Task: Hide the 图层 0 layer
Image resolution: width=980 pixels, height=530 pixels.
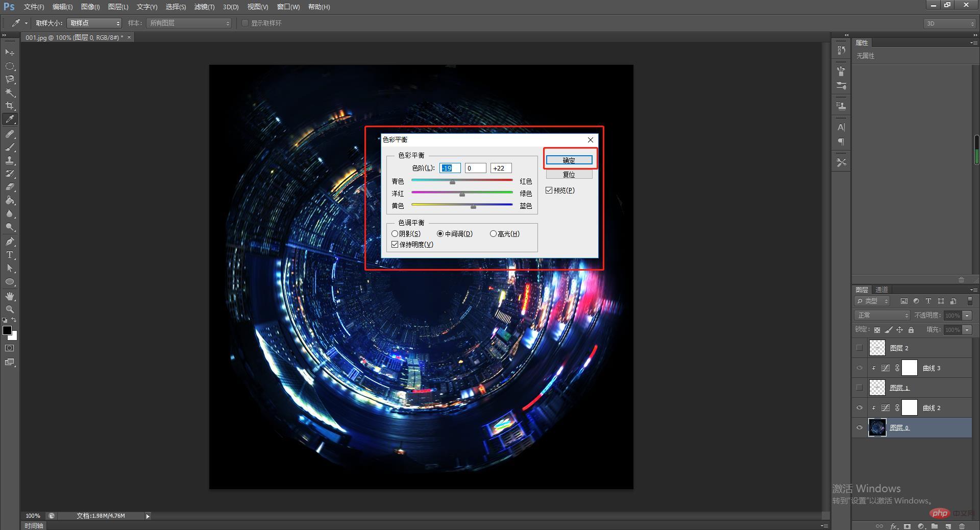Action: tap(860, 428)
